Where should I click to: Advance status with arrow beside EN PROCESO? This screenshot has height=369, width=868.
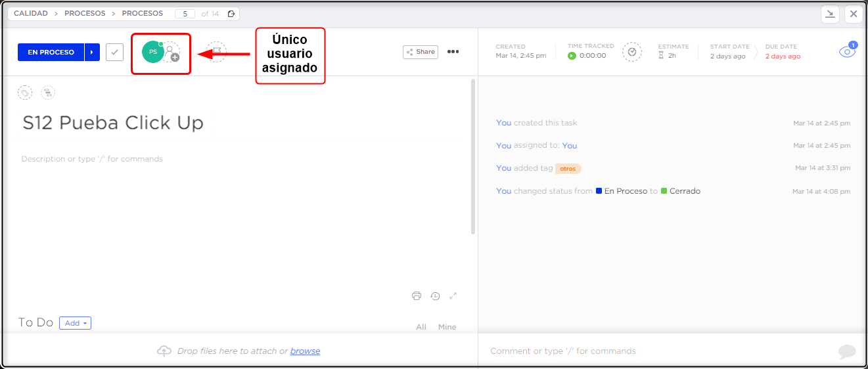(x=92, y=53)
